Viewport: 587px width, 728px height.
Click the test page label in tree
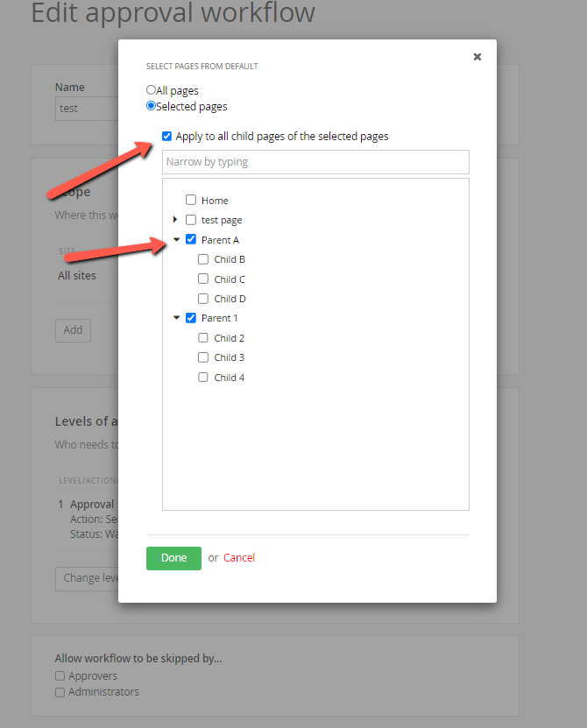[x=222, y=220]
